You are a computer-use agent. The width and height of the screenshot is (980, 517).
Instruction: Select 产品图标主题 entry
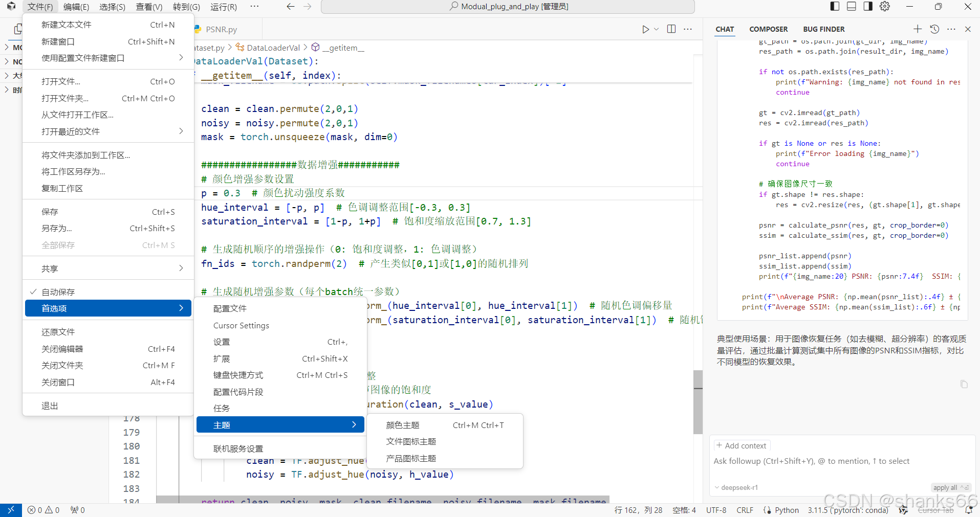click(x=445, y=458)
